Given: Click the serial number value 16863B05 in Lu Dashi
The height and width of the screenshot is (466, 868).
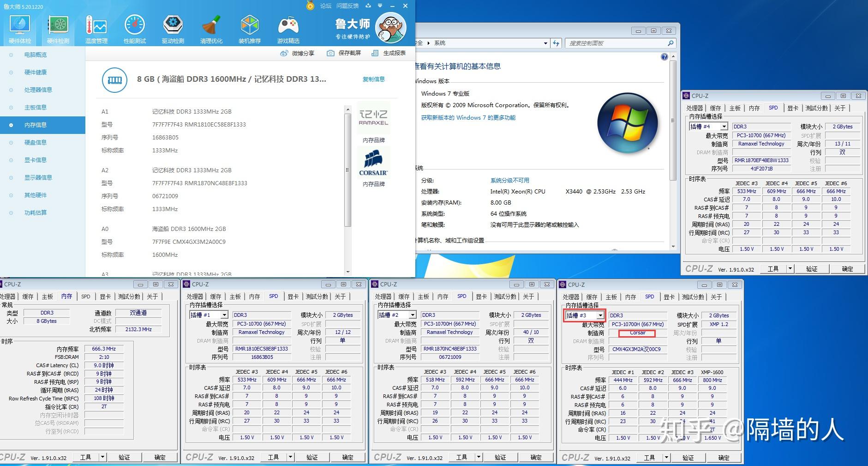Looking at the screenshot, I should 165,137.
